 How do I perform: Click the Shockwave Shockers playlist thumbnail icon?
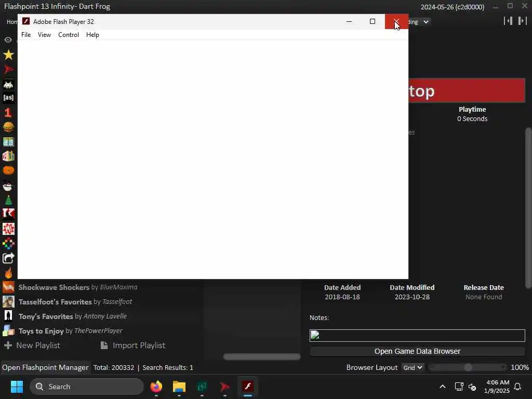[8, 287]
